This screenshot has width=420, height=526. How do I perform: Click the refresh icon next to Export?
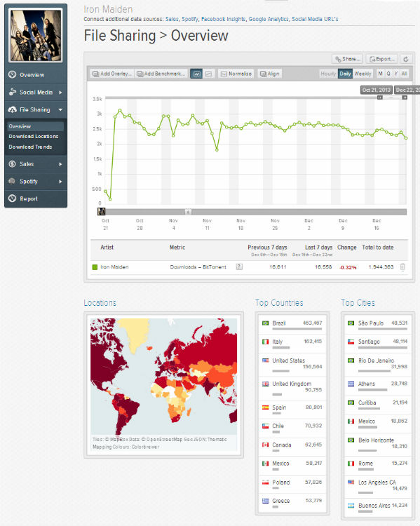(406, 59)
